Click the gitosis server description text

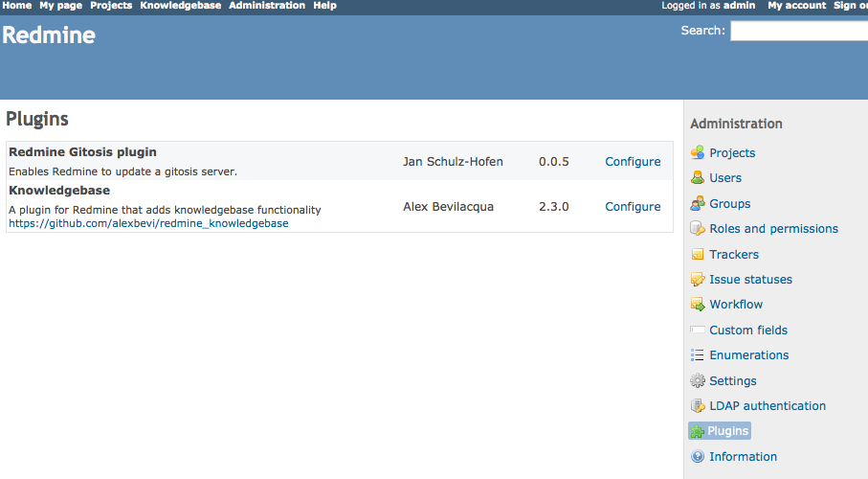coord(122,171)
